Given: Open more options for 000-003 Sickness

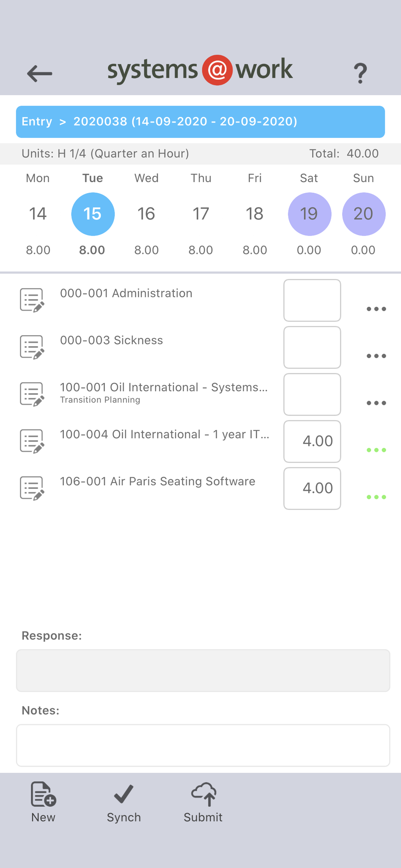Looking at the screenshot, I should tap(376, 356).
